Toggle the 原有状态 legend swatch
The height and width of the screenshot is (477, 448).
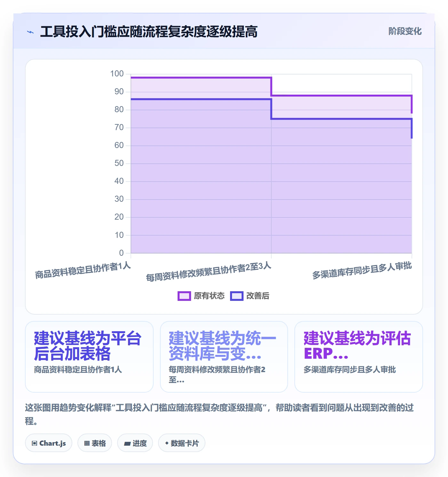pos(184,296)
